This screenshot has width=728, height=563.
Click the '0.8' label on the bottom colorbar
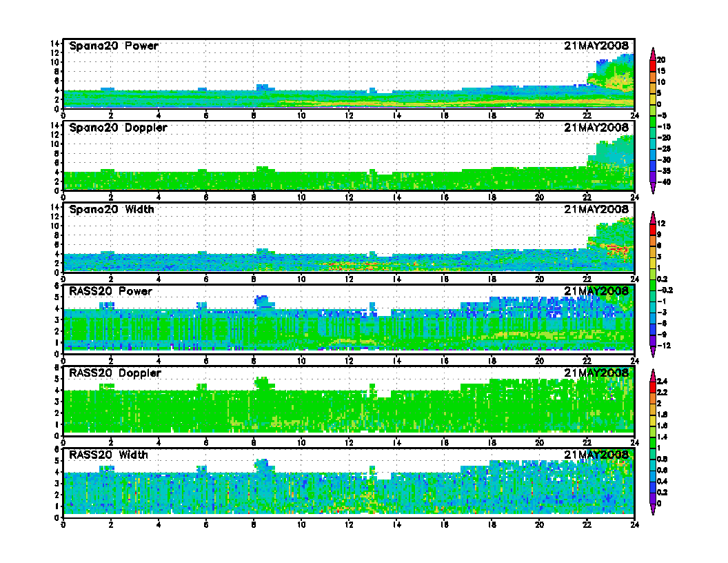(x=663, y=459)
